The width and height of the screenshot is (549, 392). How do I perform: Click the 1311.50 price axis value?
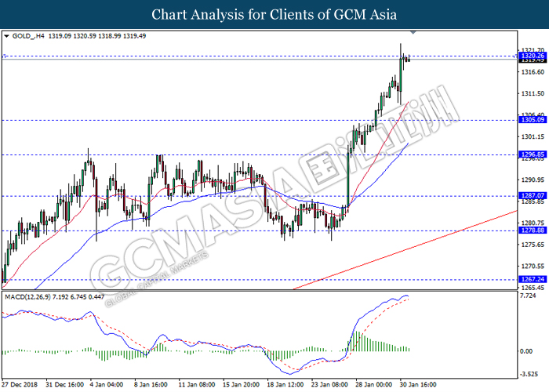coord(533,93)
